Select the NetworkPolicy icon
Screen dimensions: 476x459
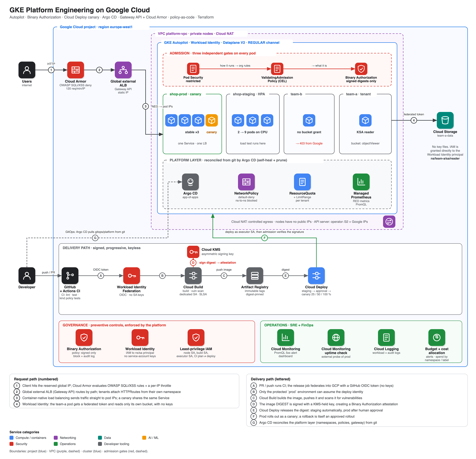click(246, 182)
